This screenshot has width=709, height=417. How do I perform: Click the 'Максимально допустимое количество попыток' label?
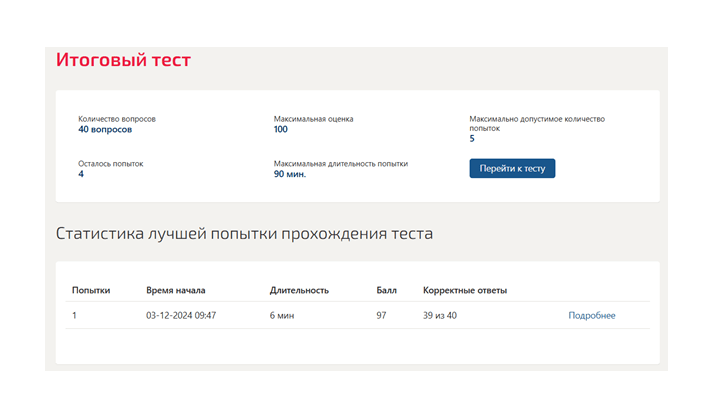(537, 123)
